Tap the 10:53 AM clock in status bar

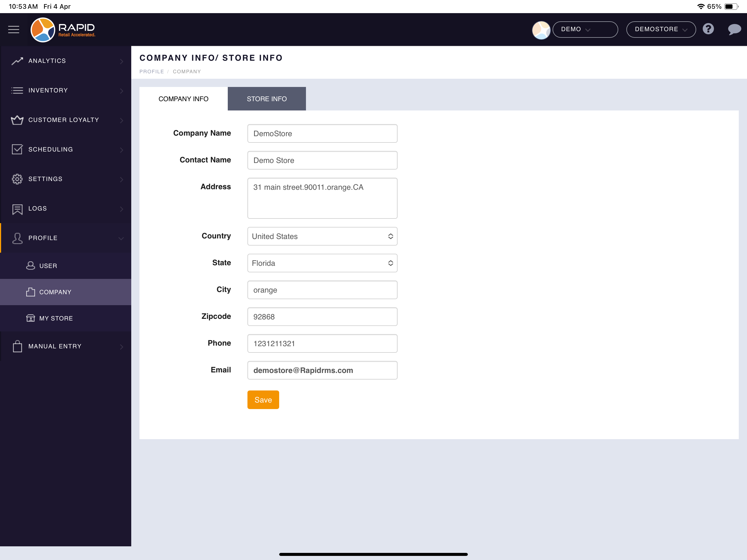(23, 6)
